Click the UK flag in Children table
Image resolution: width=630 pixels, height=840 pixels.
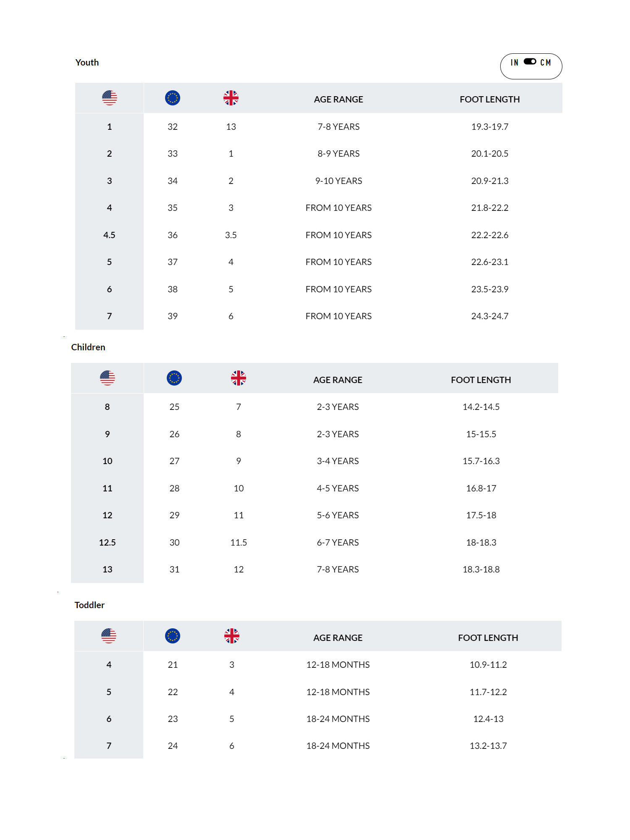point(239,378)
